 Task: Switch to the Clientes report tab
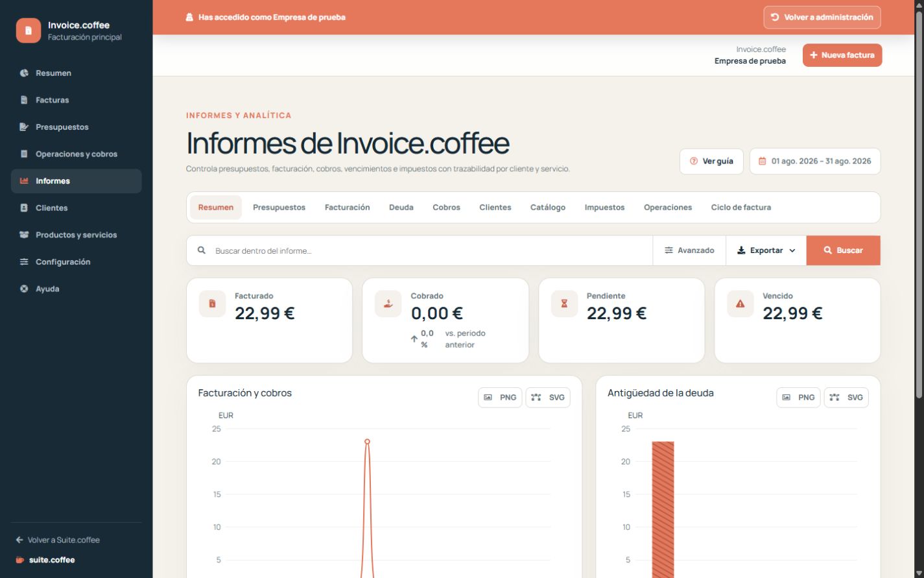pos(495,208)
